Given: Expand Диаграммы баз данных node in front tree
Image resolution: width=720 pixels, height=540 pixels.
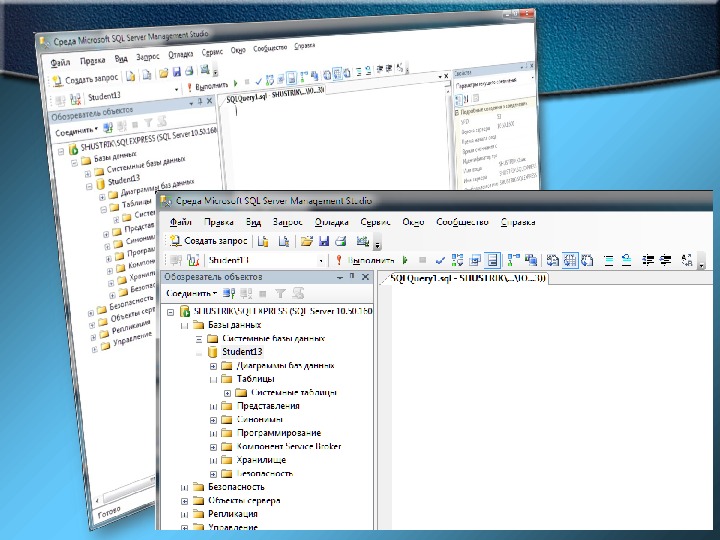Looking at the screenshot, I should tap(213, 366).
